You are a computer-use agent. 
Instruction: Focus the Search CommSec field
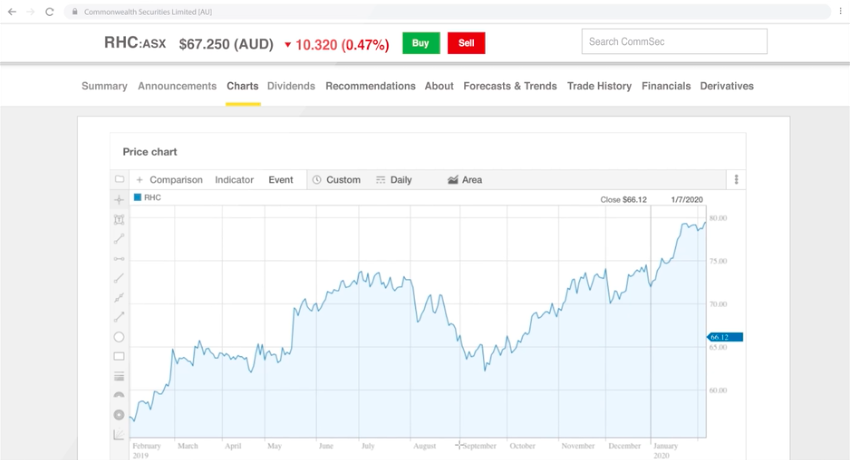pos(674,42)
